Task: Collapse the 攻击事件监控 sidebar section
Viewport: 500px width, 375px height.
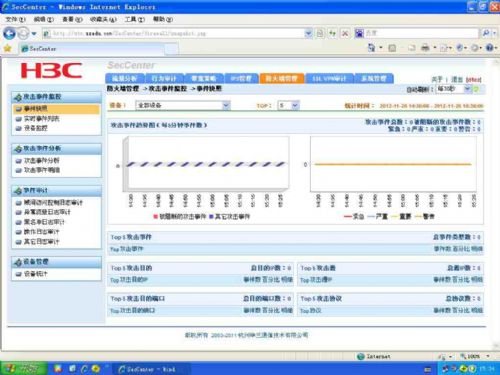Action: coord(56,97)
